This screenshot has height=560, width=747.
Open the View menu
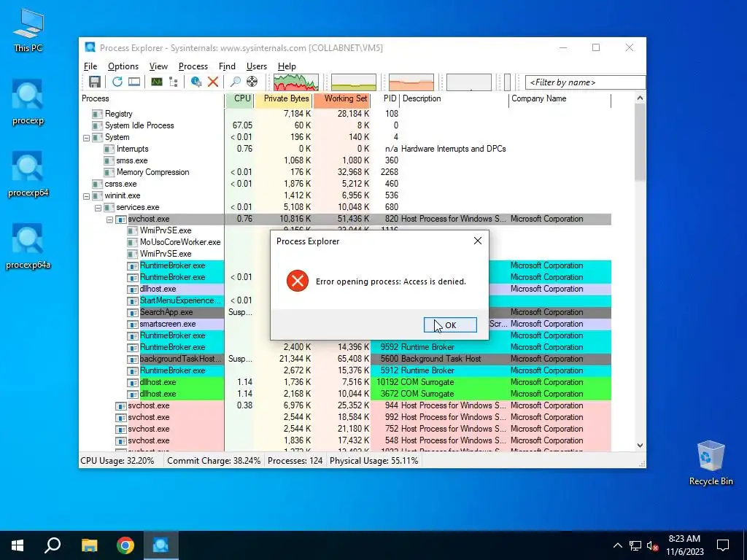158,66
